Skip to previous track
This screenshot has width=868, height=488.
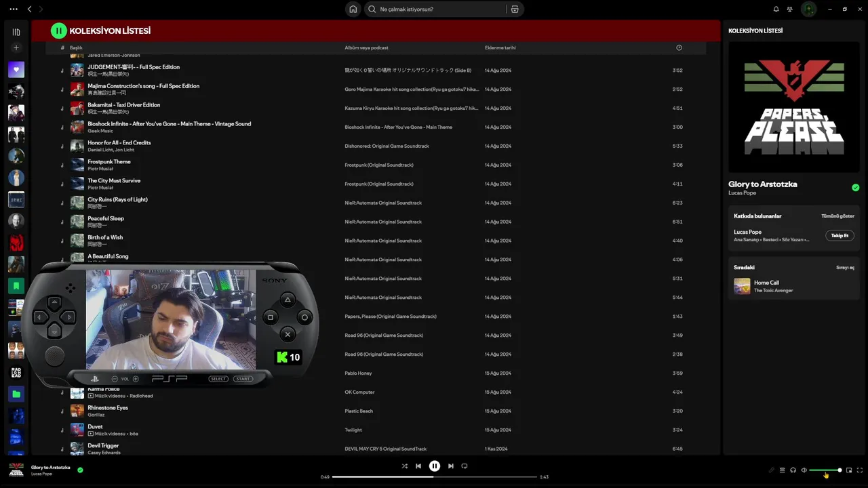coord(418,466)
